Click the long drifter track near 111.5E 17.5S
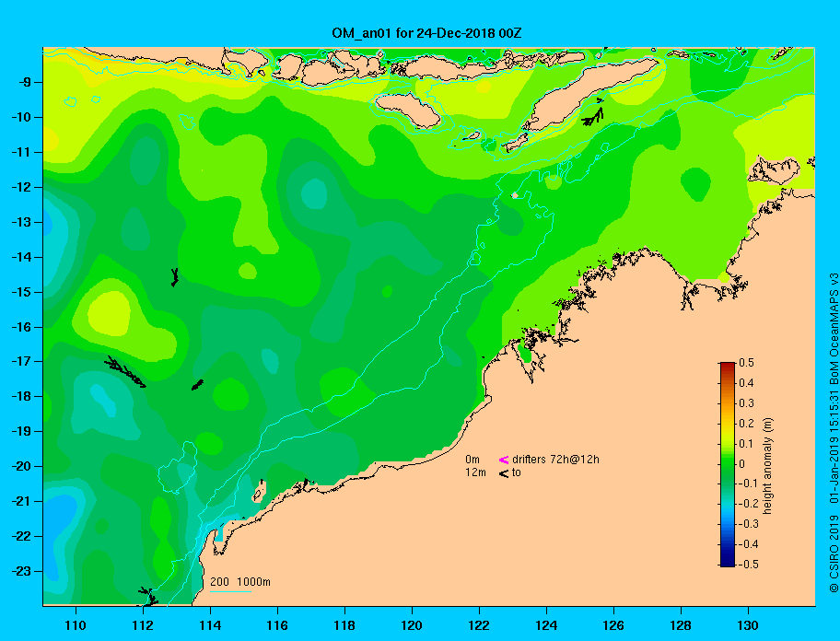The width and height of the screenshot is (840, 641). 125,371
